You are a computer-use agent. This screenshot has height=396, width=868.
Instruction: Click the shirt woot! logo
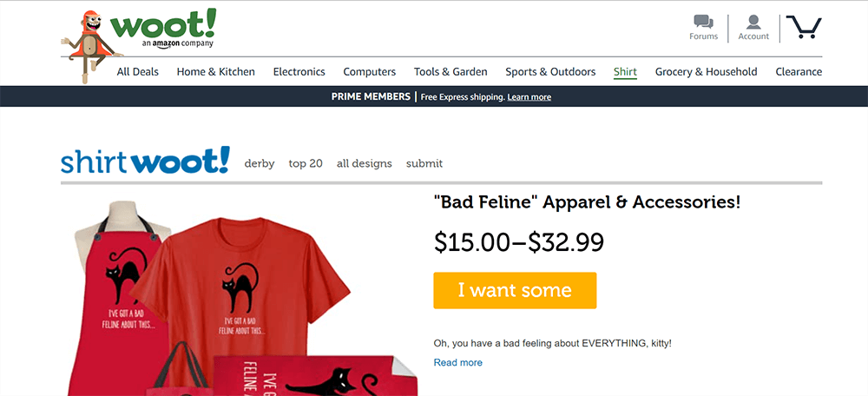[145, 161]
